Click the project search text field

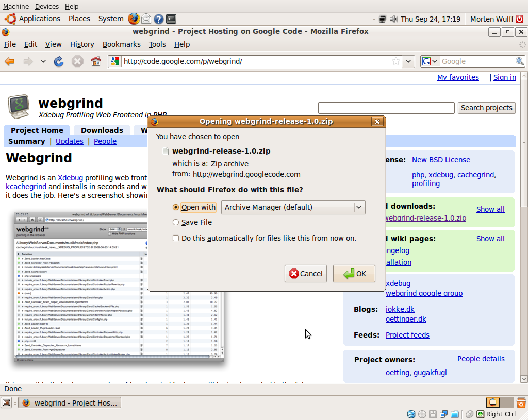click(386, 108)
